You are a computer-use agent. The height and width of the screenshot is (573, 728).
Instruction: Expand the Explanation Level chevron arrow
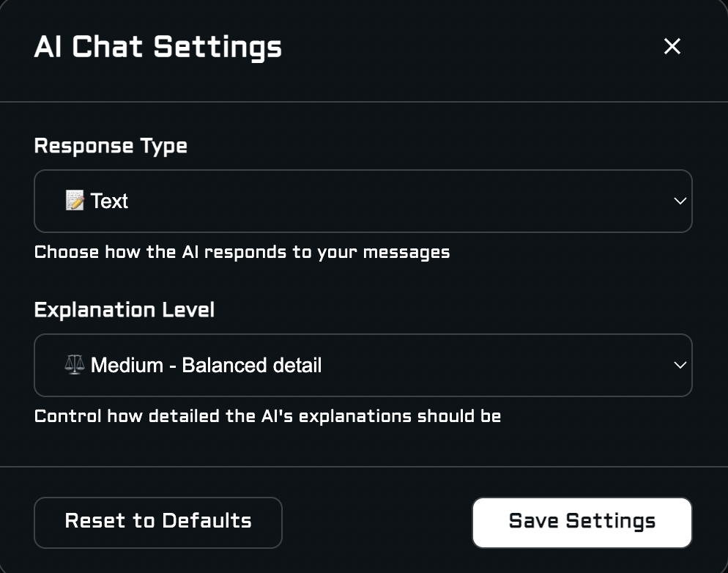[x=680, y=366]
